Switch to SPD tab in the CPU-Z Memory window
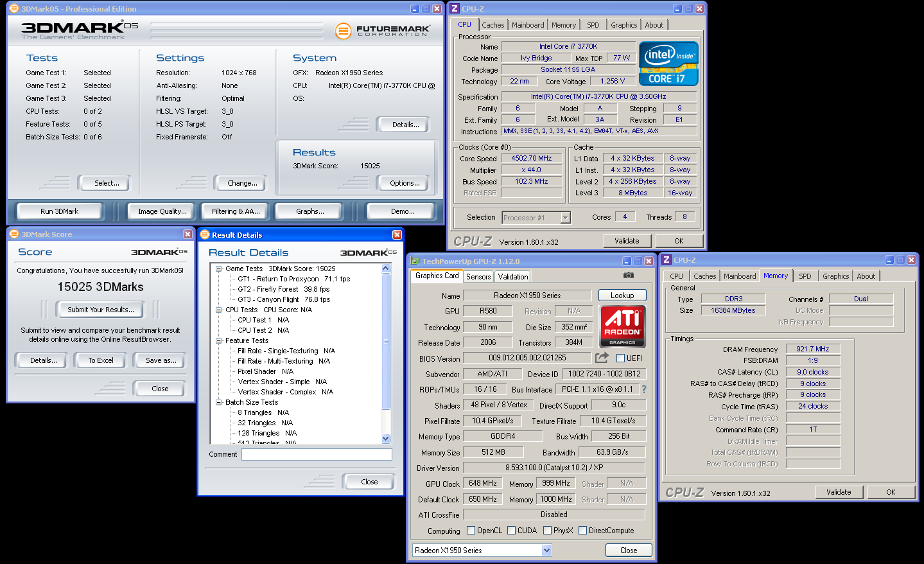Viewport: 924px width, 564px height. (x=805, y=276)
